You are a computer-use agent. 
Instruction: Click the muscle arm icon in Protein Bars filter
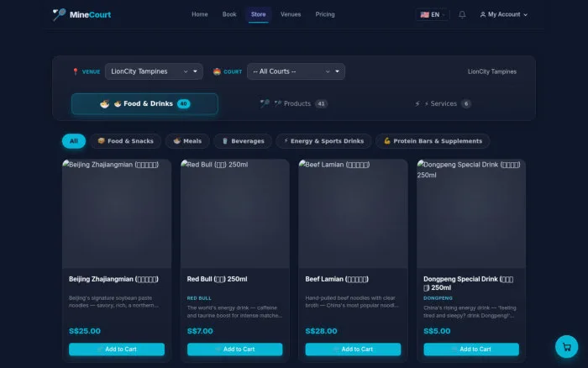387,141
